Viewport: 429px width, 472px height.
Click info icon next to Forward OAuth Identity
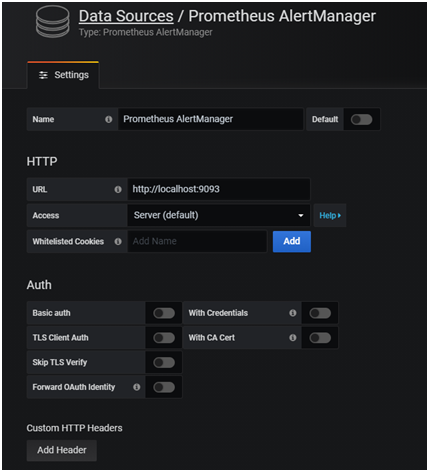tap(137, 387)
